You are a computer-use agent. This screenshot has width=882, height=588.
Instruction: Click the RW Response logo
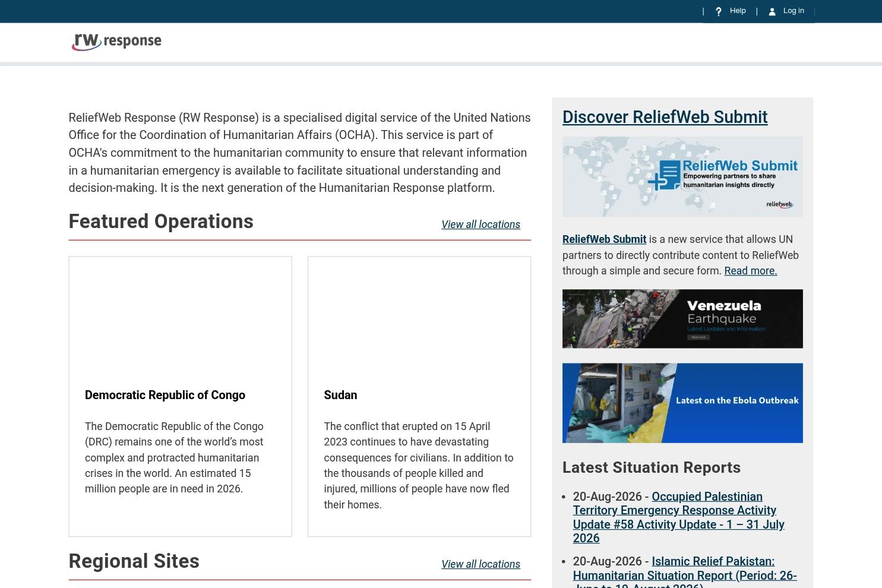tap(116, 42)
